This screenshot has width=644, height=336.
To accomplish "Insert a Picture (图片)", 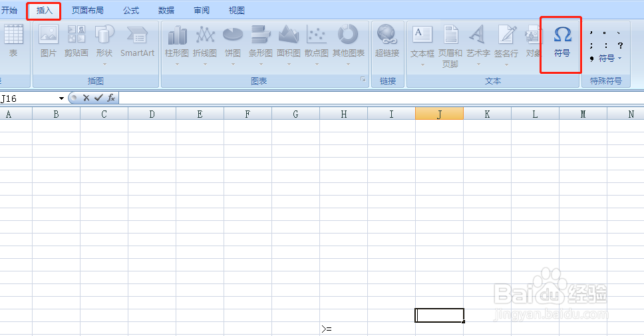I will point(49,41).
